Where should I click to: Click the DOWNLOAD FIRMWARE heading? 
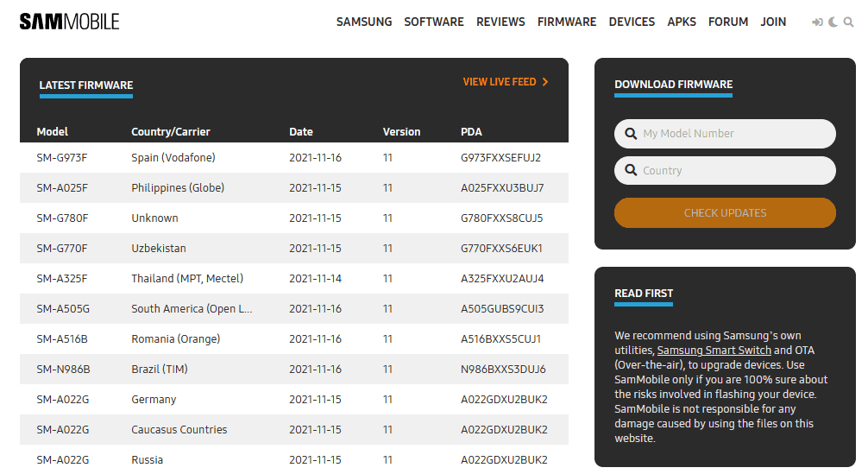(673, 84)
